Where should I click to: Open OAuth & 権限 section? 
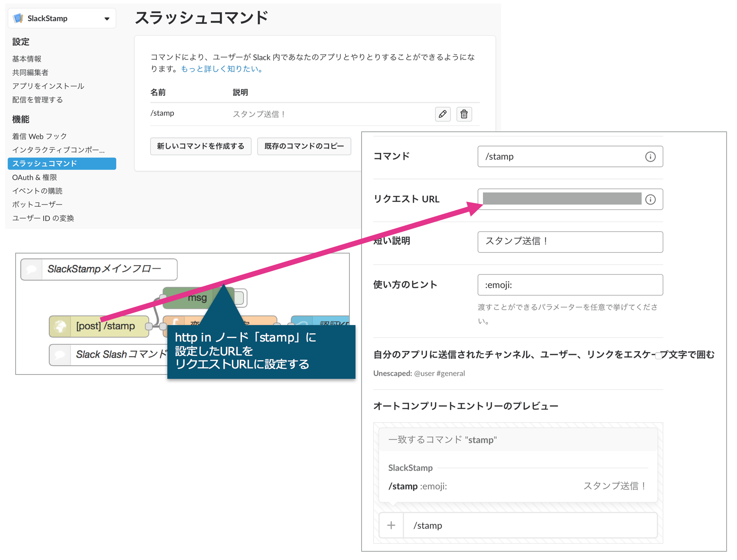pyautogui.click(x=35, y=177)
